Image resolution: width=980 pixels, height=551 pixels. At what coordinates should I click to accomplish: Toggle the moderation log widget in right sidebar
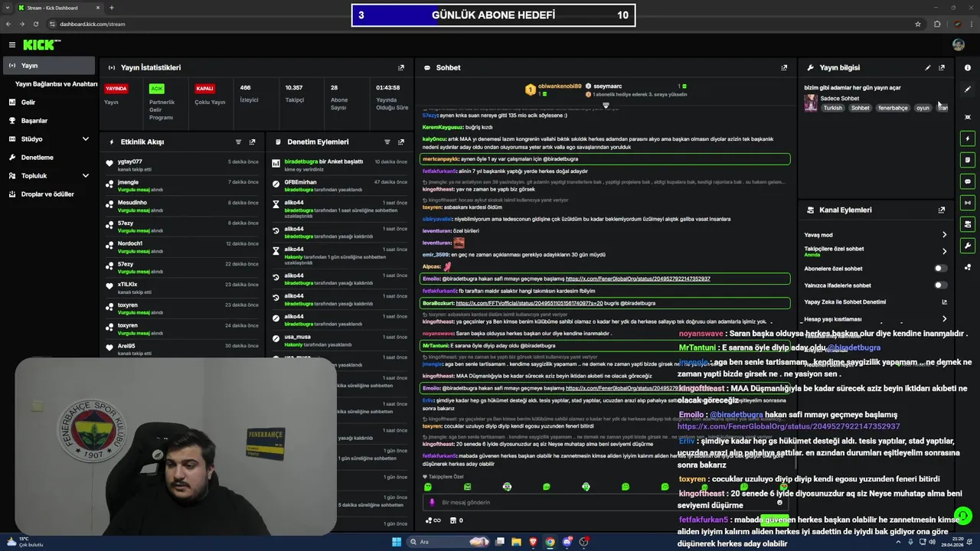pyautogui.click(x=968, y=160)
